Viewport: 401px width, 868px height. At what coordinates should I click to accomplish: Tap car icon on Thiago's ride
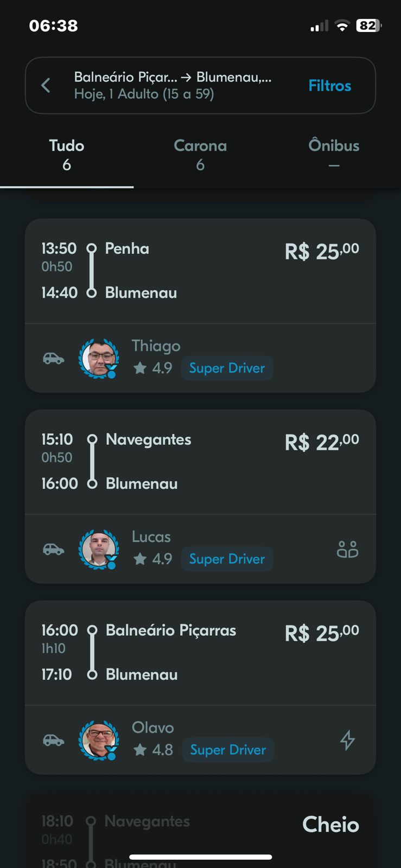[x=54, y=359]
